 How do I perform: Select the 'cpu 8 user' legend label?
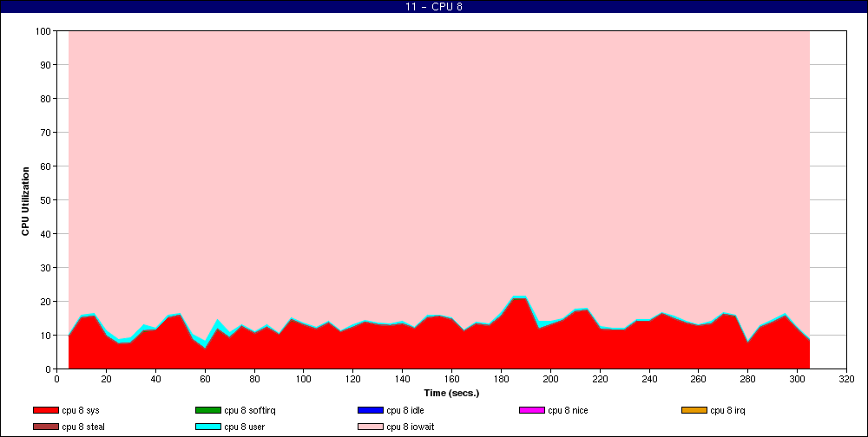[x=245, y=427]
